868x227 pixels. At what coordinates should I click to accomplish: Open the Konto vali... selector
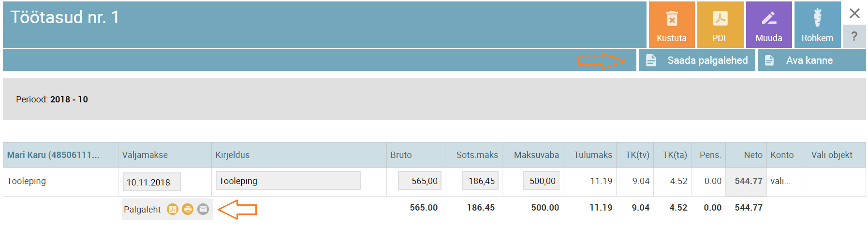pyautogui.click(x=780, y=181)
